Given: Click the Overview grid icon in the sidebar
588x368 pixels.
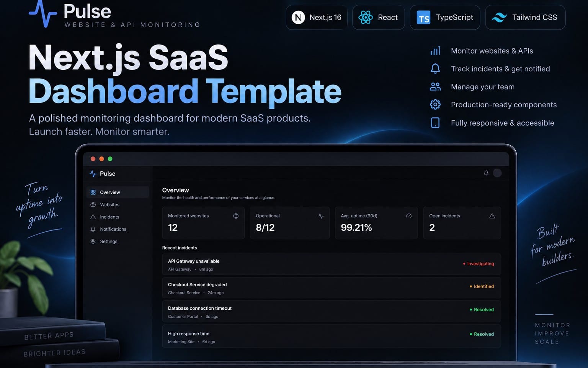Looking at the screenshot, I should point(93,192).
